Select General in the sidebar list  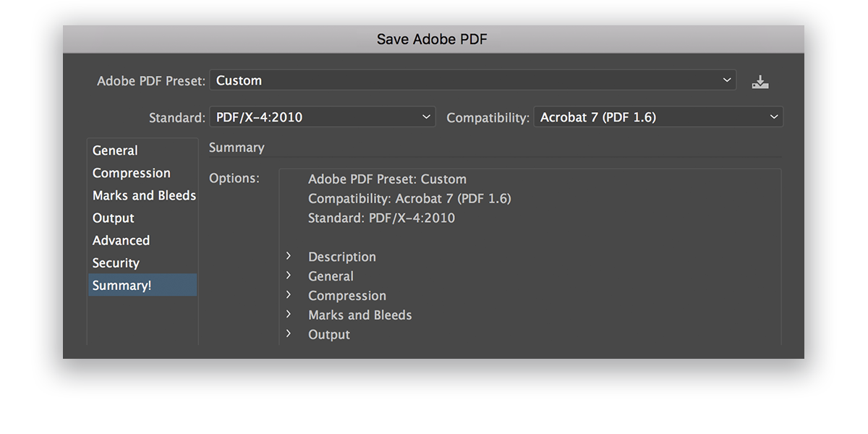click(x=142, y=150)
